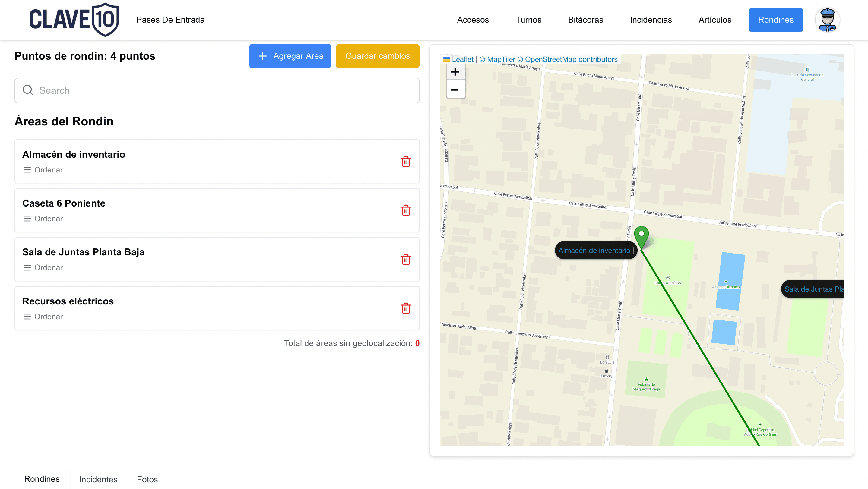Delete the Recursos eléctricos area
Viewport: 868px width, 489px height.
click(x=406, y=308)
